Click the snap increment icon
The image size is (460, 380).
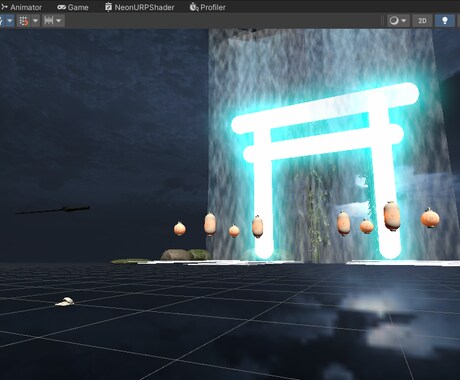pos(49,21)
